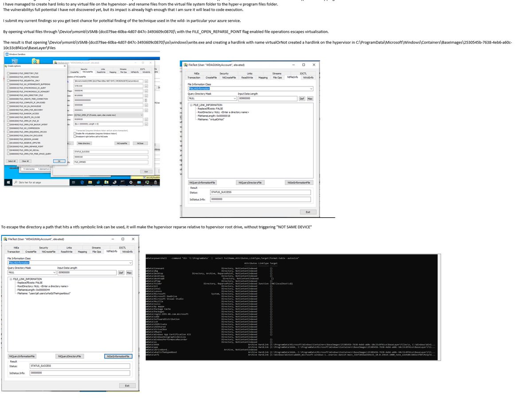
Task: Open the ReadWrite tab in the Sandbox FileTest window
Action: [101, 72]
